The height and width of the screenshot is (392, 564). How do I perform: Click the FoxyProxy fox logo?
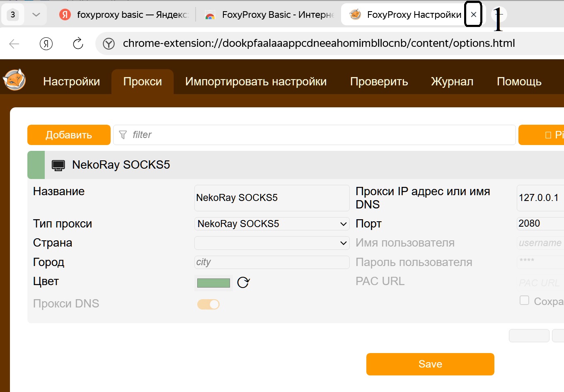click(x=15, y=80)
